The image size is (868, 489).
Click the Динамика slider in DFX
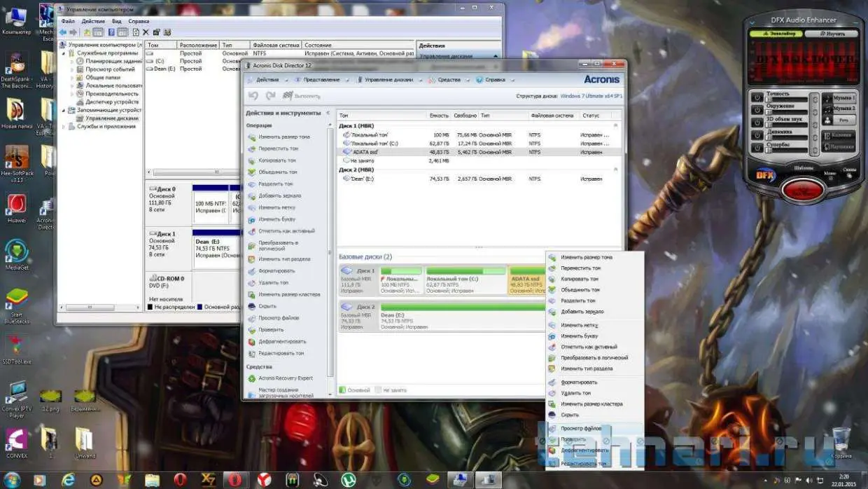[787, 136]
